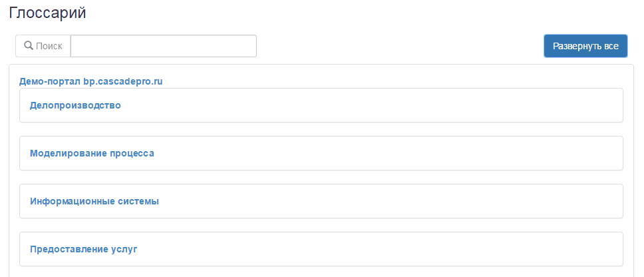Open the Информационные системы link text
This screenshot has width=644, height=277.
[94, 201]
